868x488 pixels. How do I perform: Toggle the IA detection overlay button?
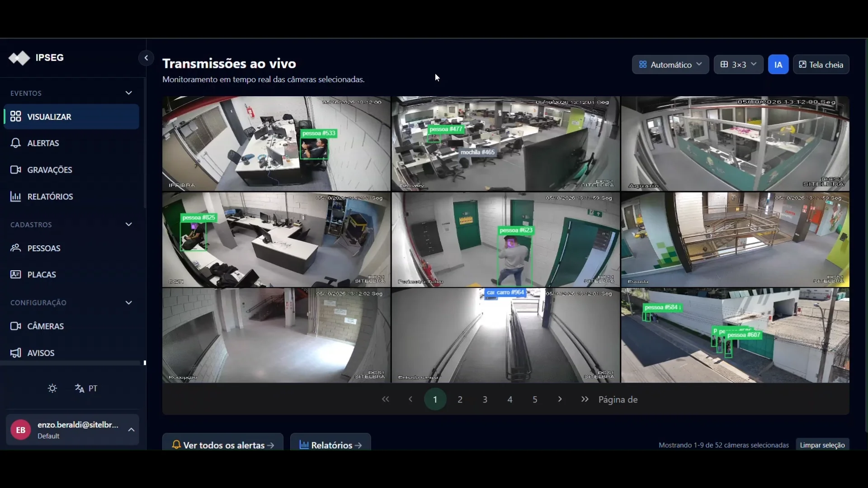click(x=778, y=65)
